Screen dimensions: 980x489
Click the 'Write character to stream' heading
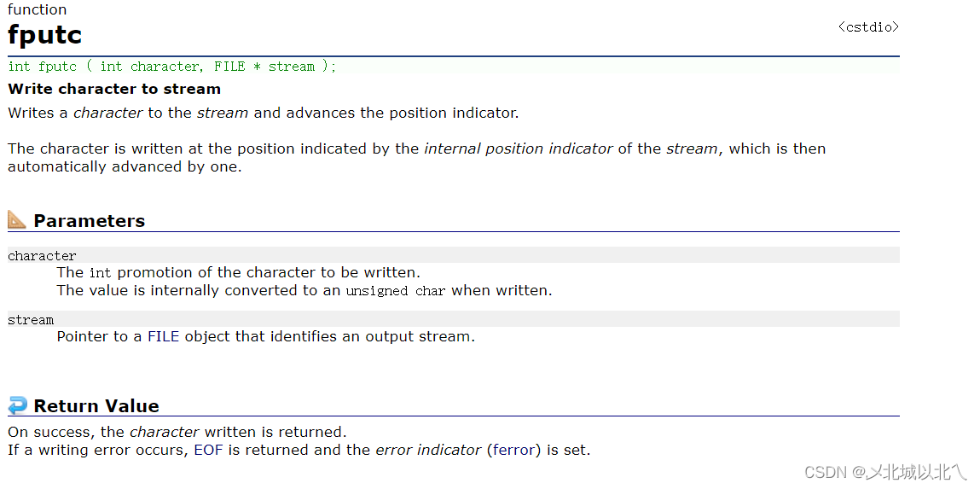point(114,89)
